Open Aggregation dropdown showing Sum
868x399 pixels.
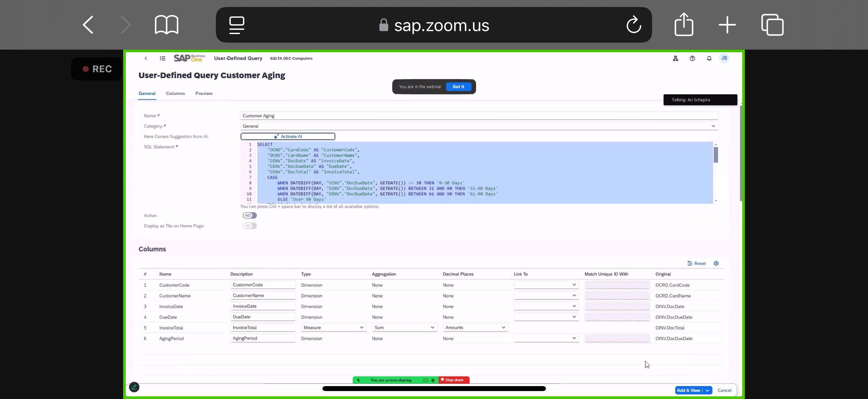[404, 327]
